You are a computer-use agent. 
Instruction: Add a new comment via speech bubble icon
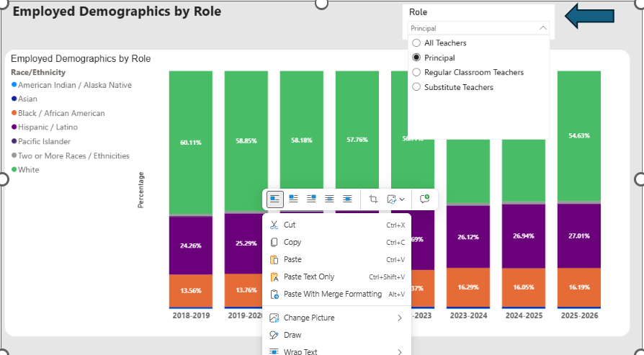(424, 199)
